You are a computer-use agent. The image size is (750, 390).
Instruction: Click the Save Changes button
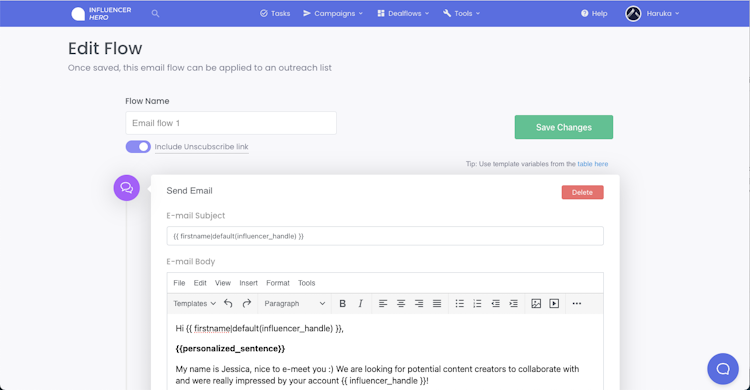563,127
